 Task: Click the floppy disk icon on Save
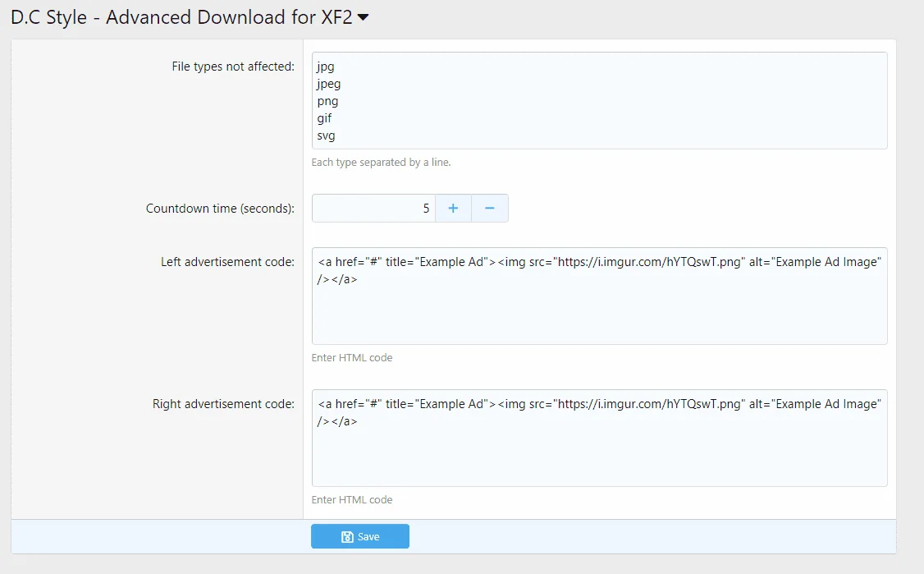click(x=347, y=536)
